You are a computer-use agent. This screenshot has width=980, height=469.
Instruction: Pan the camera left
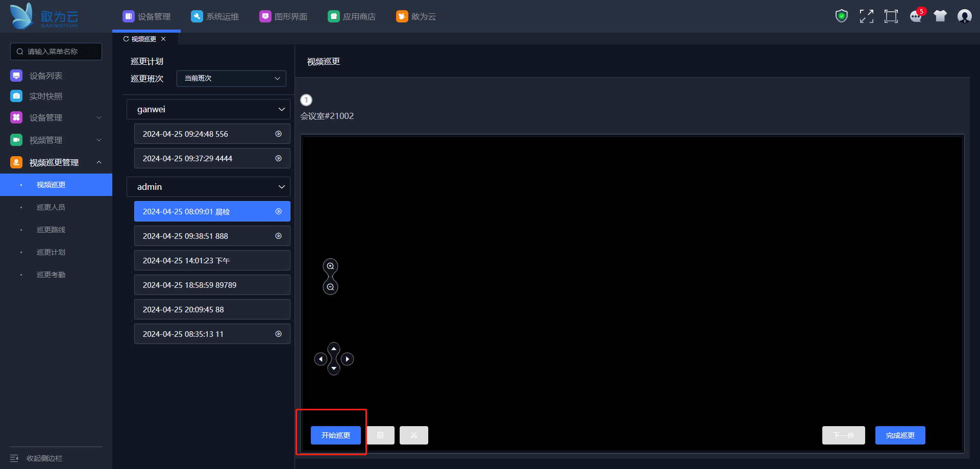click(321, 359)
